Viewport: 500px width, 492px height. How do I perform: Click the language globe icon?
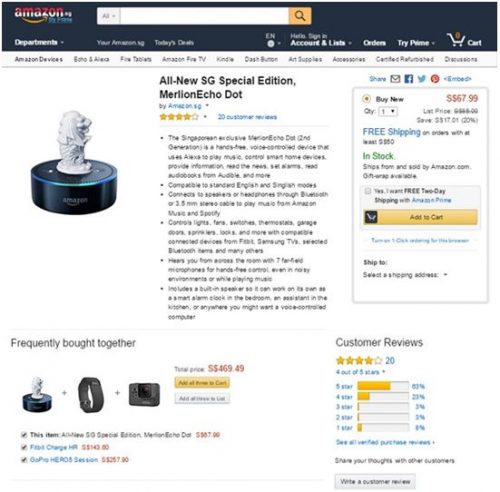(x=271, y=43)
